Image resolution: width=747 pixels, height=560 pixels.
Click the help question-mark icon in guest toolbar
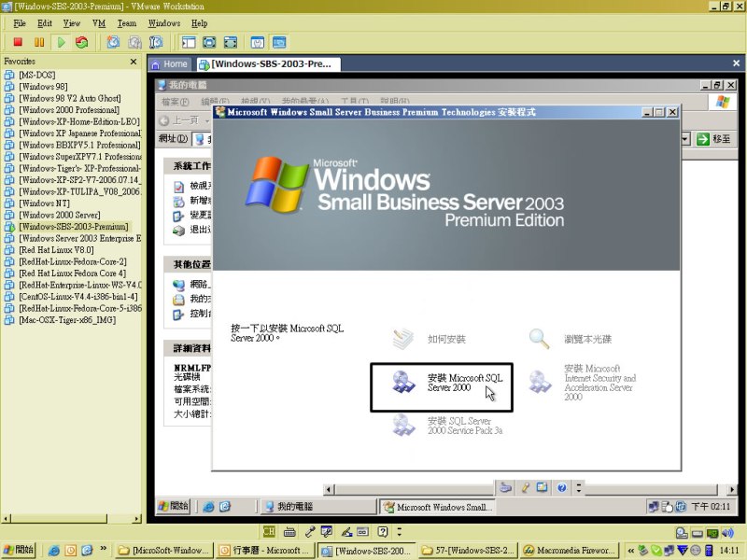point(562,487)
